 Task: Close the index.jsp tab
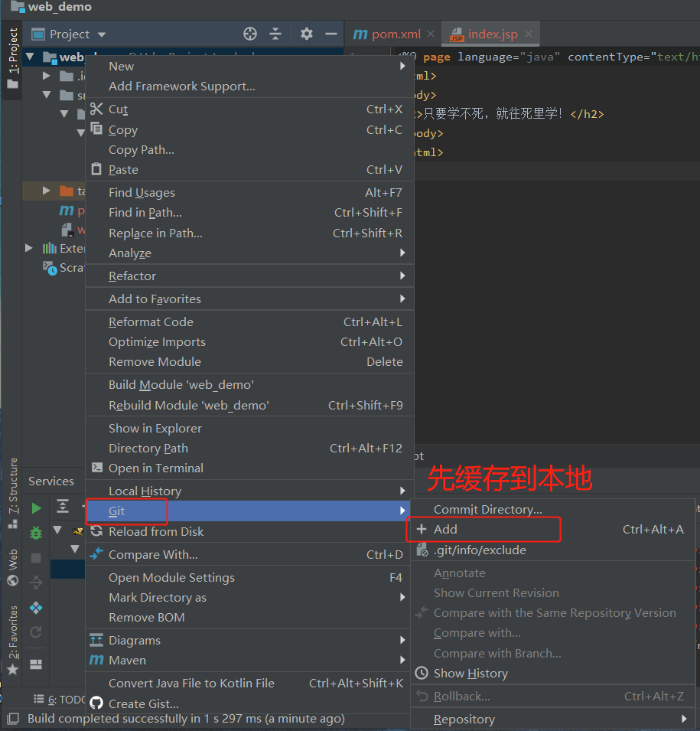click(528, 34)
